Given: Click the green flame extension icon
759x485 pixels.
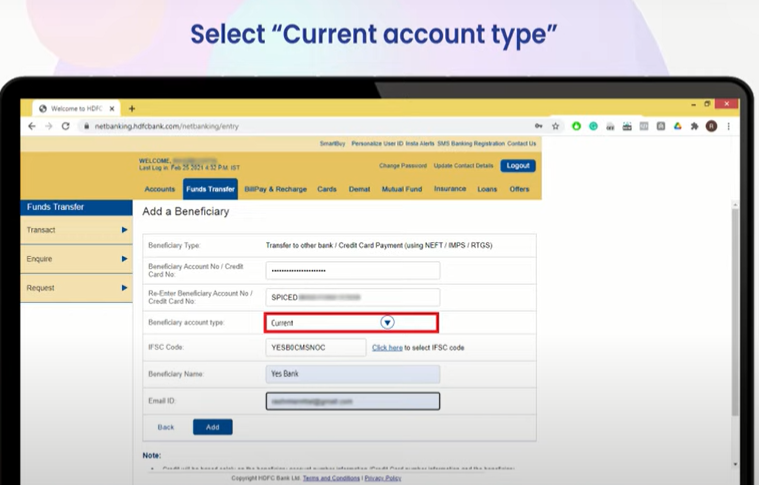Looking at the screenshot, I should pos(576,126).
